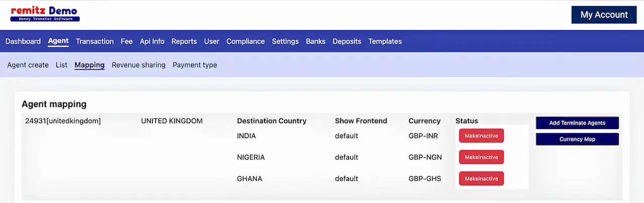
Task: Select the Deposits menu item
Action: tap(347, 41)
